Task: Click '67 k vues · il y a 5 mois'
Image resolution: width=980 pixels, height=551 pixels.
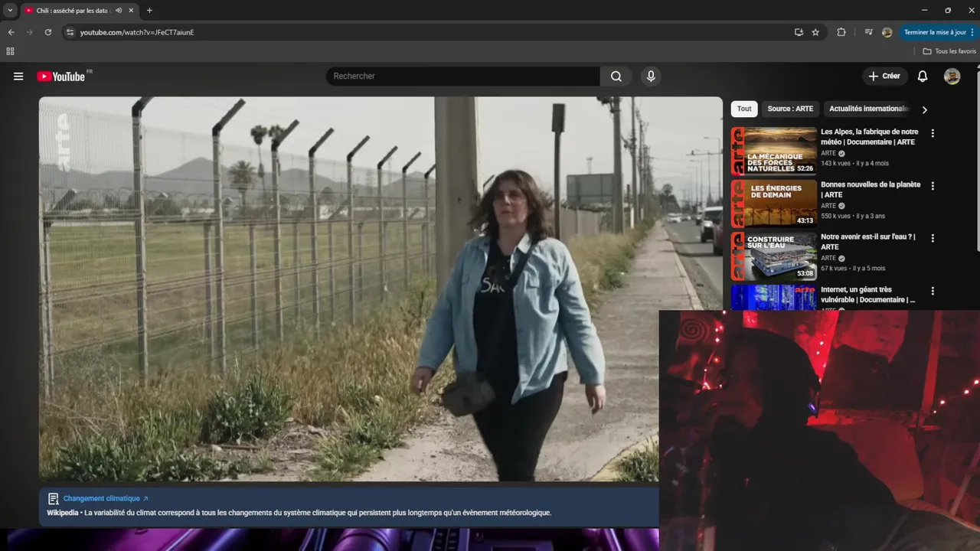Action: pyautogui.click(x=853, y=268)
